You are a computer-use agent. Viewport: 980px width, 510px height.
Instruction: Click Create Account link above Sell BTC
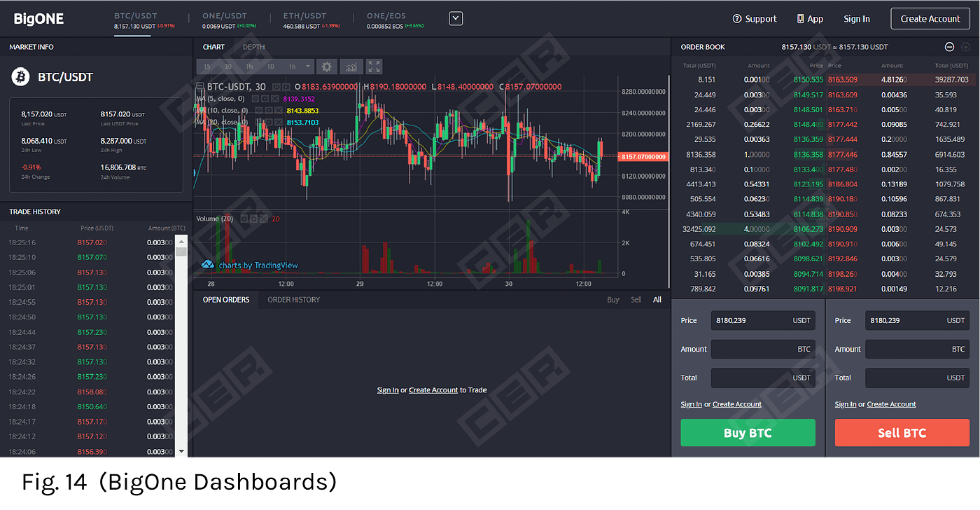tap(891, 404)
